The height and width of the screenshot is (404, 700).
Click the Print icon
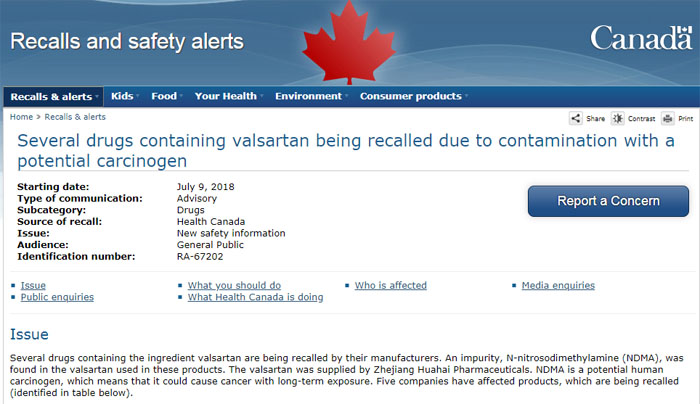tap(667, 118)
